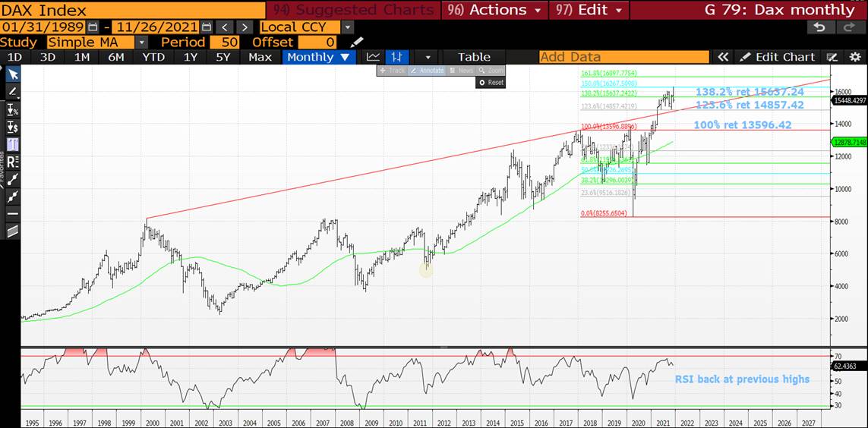Expand the Local CCY currency dropdown

coord(348,27)
